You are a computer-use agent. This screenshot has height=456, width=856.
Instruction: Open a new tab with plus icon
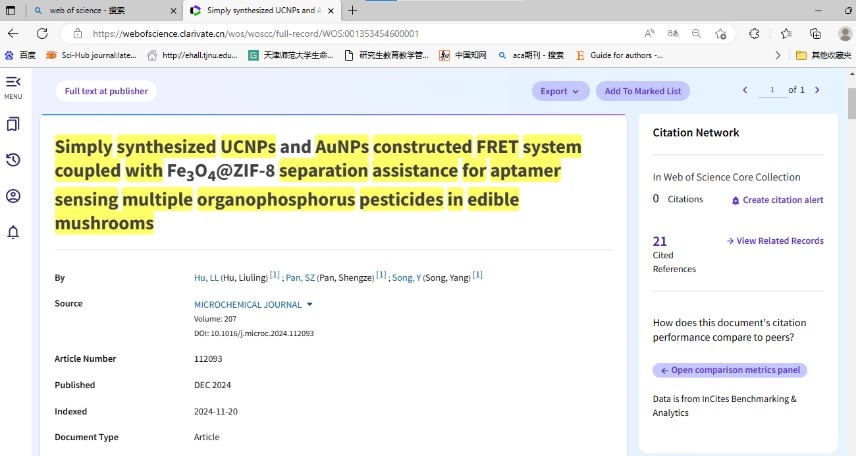[353, 10]
